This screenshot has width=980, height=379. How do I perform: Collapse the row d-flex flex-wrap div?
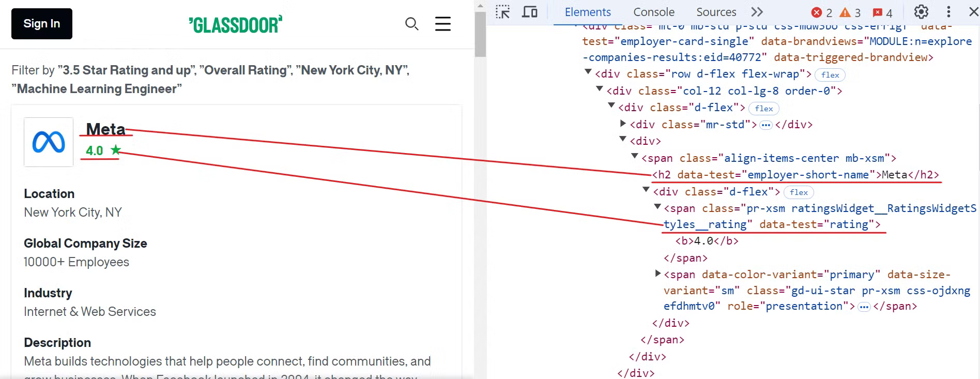click(588, 72)
